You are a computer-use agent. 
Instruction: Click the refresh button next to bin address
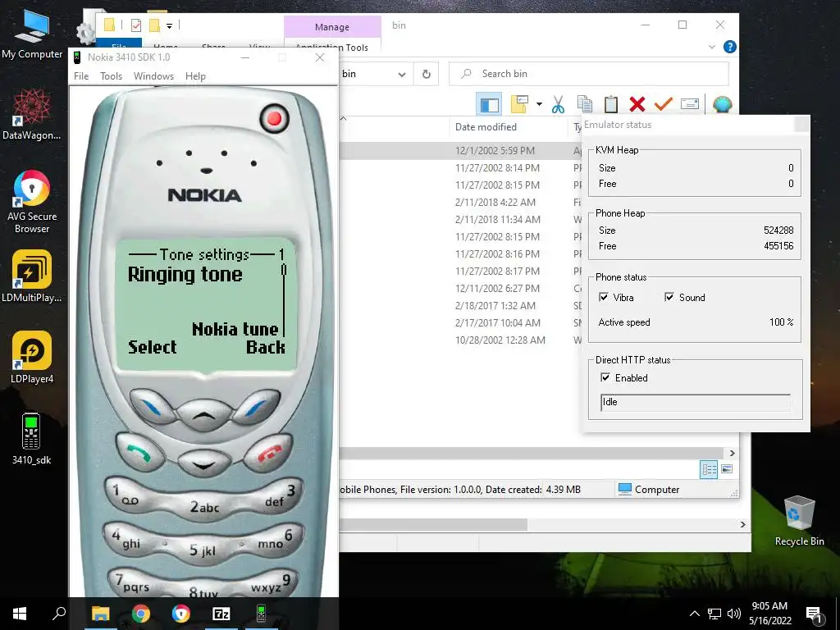click(x=427, y=74)
